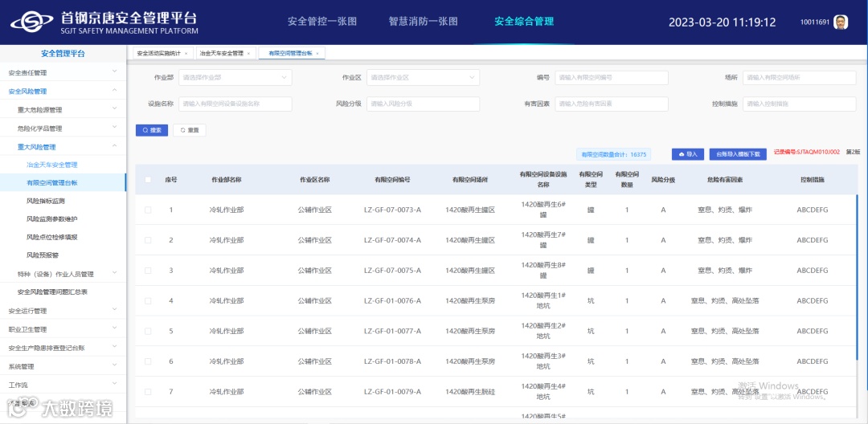Click the 安全管理平台 sidebar title
Viewport: 868px width, 424px height.
(63, 54)
